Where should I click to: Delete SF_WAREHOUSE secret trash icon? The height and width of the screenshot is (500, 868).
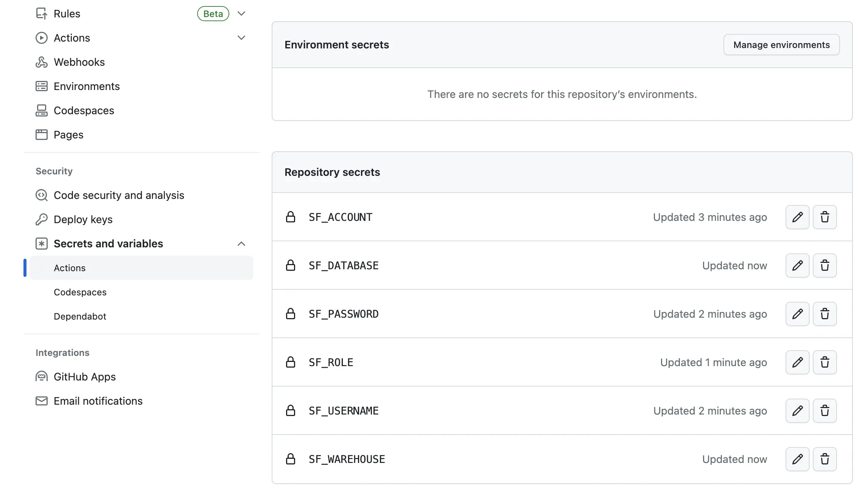(824, 459)
